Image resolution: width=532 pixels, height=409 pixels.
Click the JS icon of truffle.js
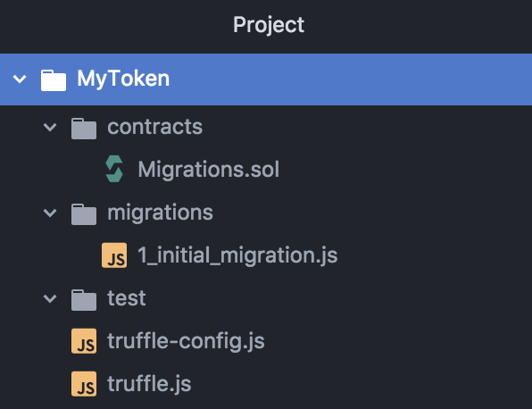[x=84, y=384]
